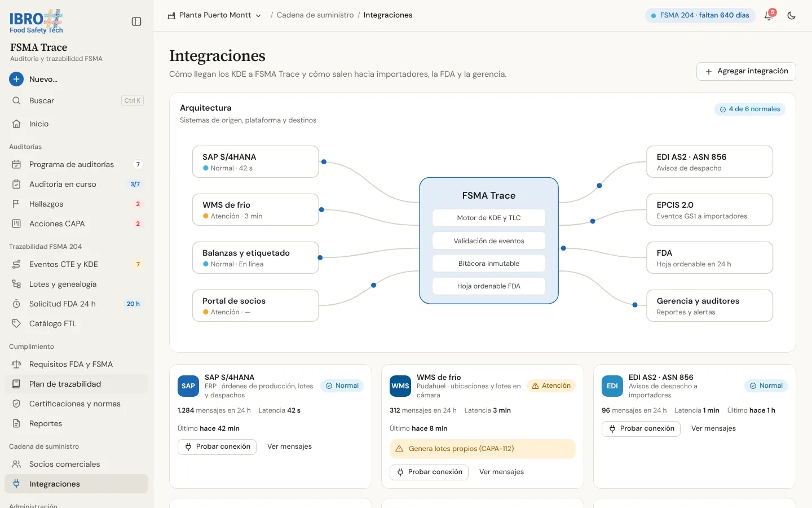Toggle dark mode moon icon
812x508 pixels.
tap(792, 16)
